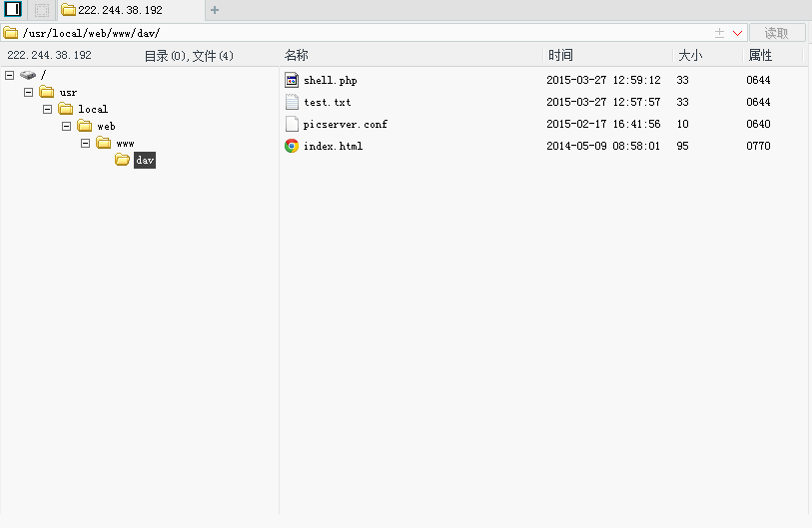Sort by 名称 column header
Viewport: 812px width, 528px height.
point(297,55)
